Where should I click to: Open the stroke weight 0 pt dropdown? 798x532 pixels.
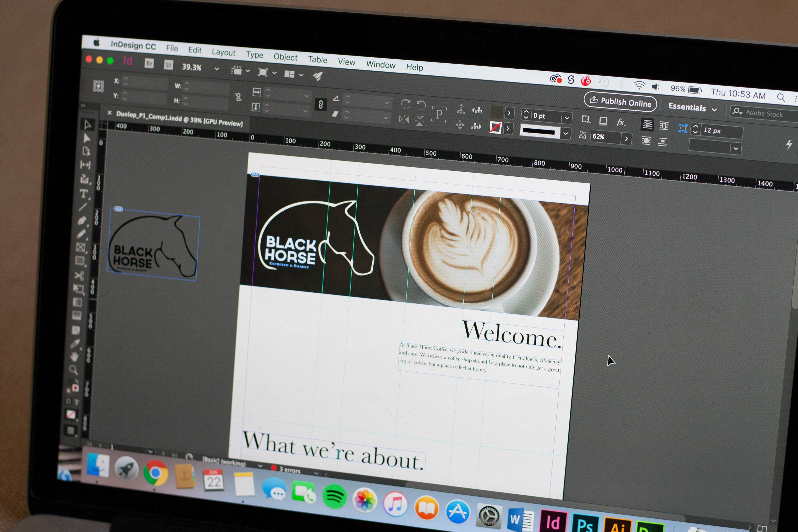click(x=567, y=118)
